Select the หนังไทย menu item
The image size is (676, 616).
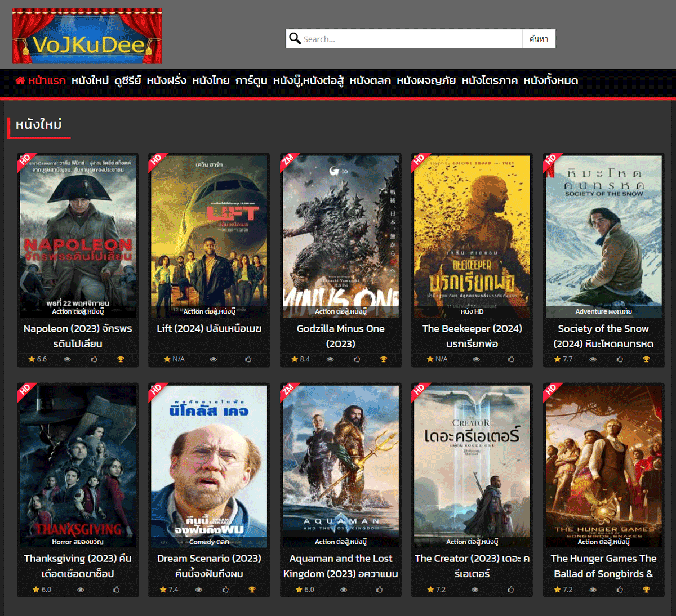pos(211,81)
